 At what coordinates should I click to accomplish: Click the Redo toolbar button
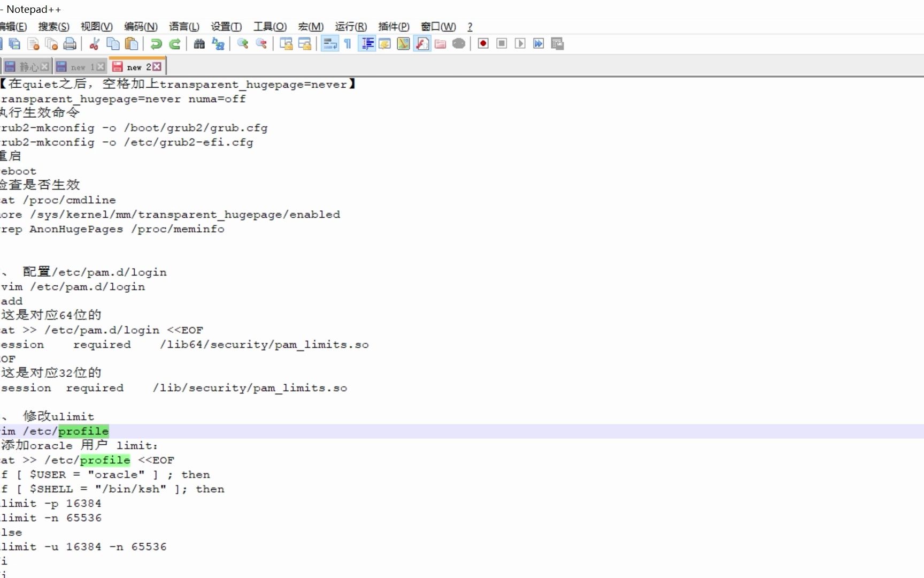(x=174, y=43)
